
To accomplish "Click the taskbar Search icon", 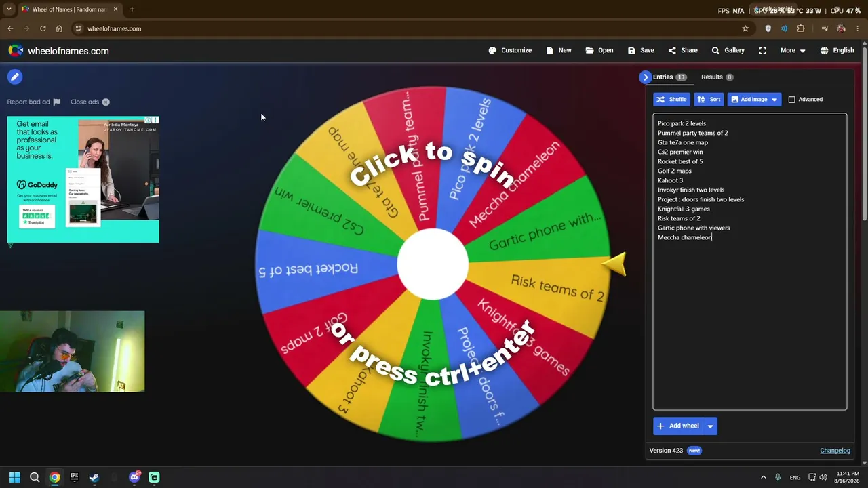I will point(35,477).
